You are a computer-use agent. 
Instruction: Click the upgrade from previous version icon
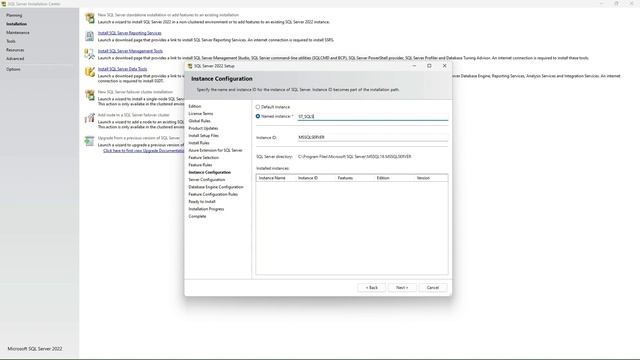point(90,141)
